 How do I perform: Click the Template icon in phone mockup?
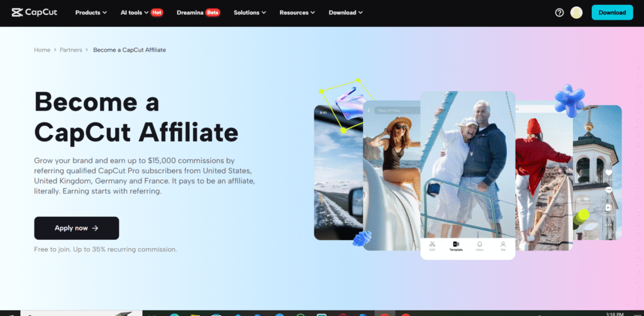(x=456, y=246)
